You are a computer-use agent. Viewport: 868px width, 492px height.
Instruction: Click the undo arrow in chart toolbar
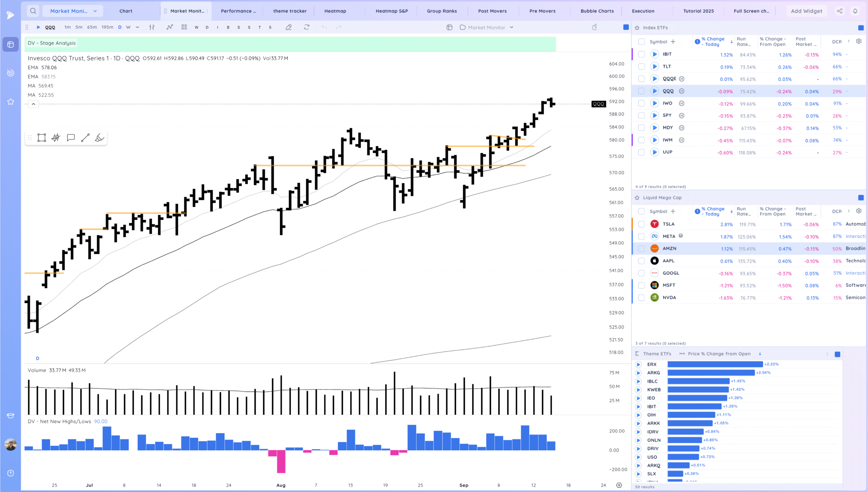[x=324, y=27]
